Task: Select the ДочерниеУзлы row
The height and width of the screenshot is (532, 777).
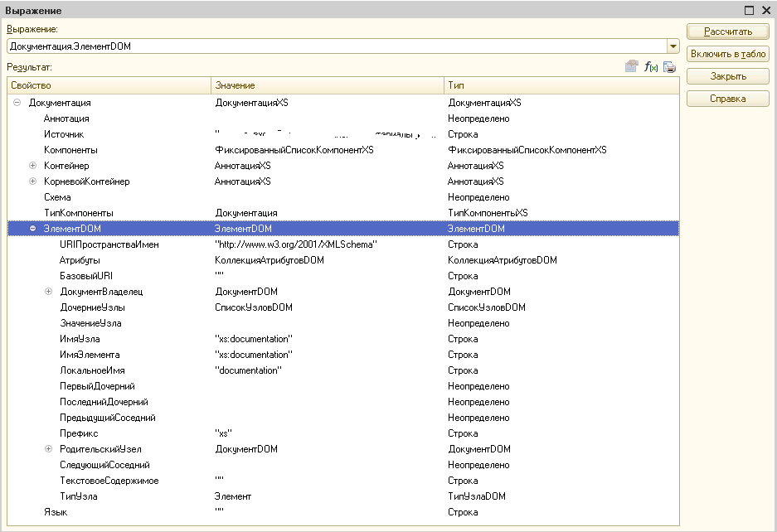Action: (x=343, y=307)
